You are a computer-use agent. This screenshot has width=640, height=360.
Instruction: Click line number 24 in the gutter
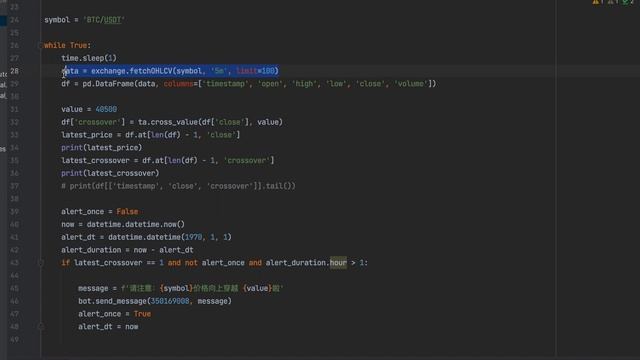click(x=14, y=20)
